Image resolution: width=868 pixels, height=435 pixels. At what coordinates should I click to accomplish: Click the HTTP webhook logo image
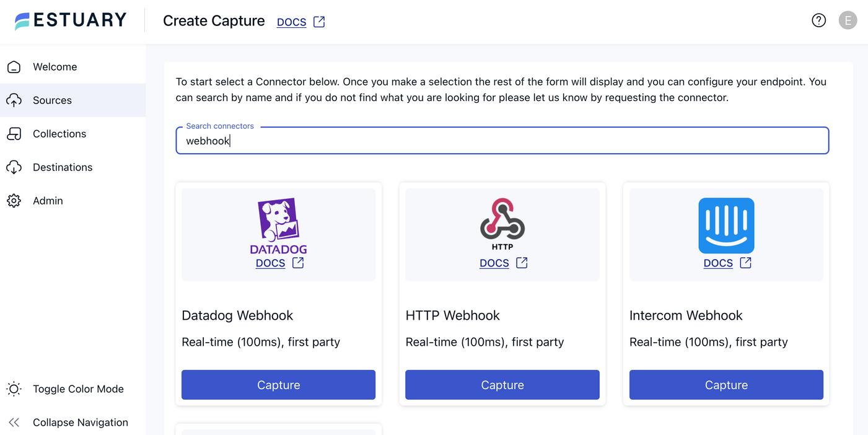[x=502, y=224]
